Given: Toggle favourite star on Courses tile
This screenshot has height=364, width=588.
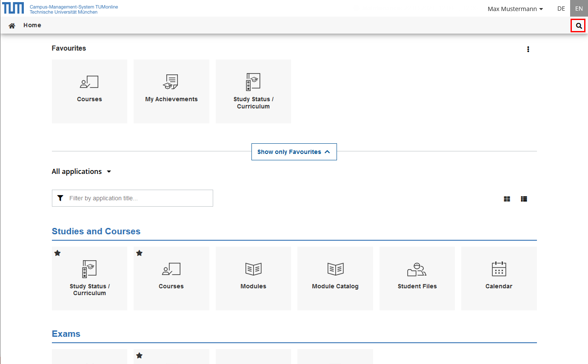Looking at the screenshot, I should (x=139, y=253).
